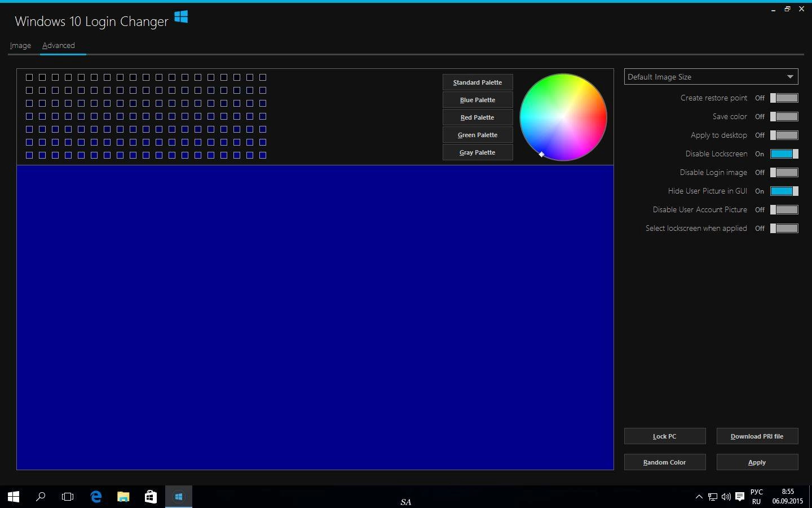Toggle Disable Login image switch
812x508 pixels.
point(784,172)
